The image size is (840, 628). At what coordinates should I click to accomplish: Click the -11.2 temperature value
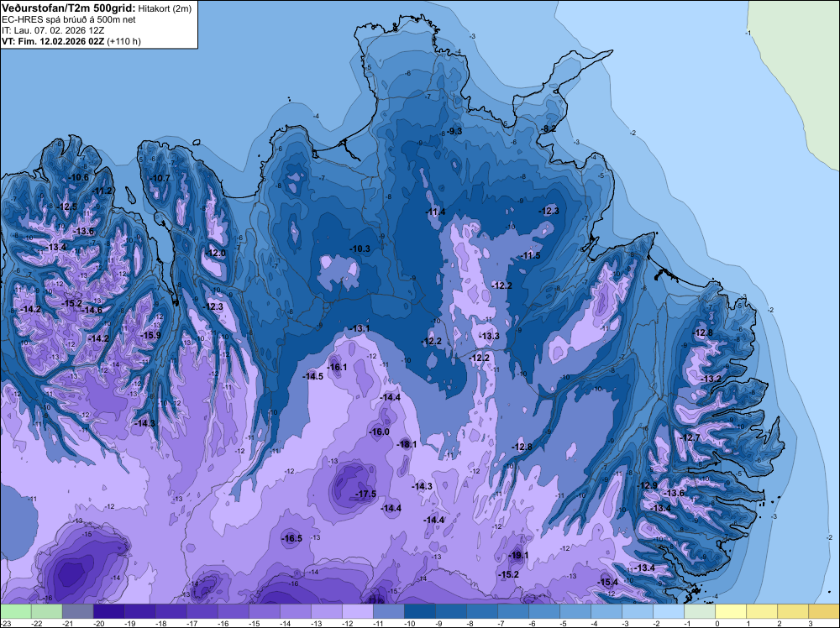pyautogui.click(x=102, y=191)
